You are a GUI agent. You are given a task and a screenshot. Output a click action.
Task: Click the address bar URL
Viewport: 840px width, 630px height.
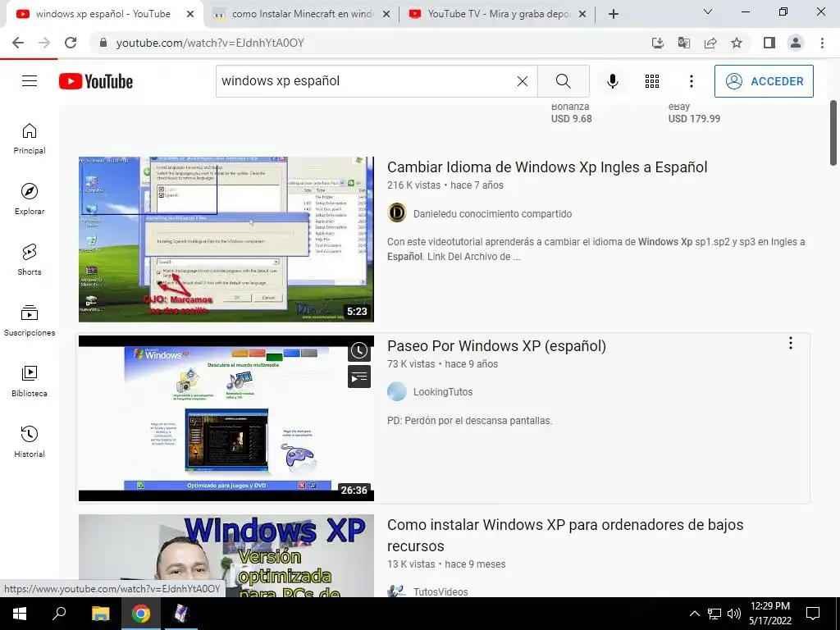[210, 43]
